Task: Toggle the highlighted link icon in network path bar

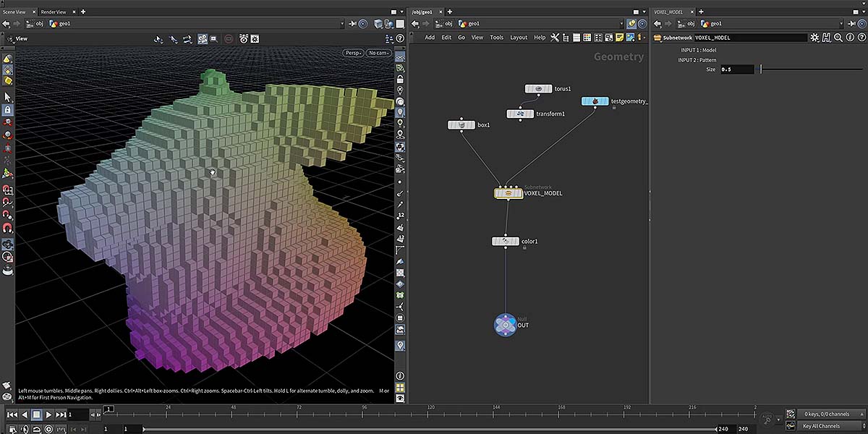Action: (631, 24)
